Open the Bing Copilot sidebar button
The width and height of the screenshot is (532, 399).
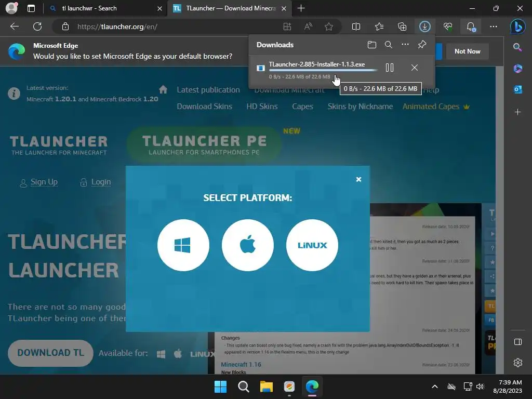pyautogui.click(x=518, y=26)
